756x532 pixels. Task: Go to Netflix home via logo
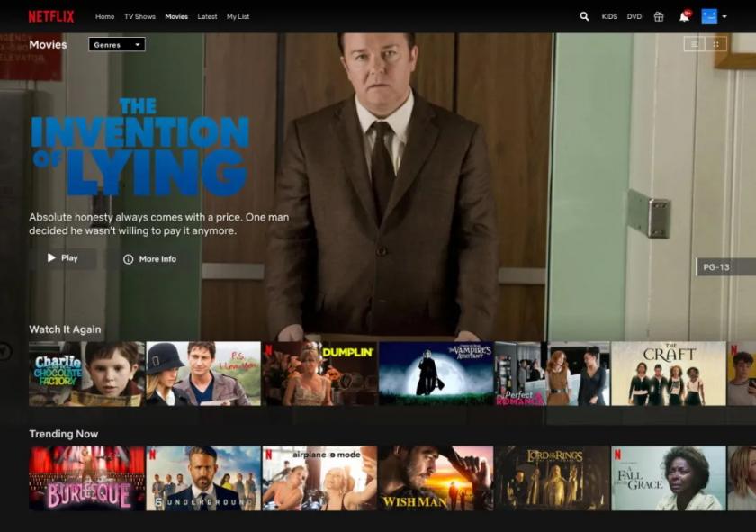(51, 16)
